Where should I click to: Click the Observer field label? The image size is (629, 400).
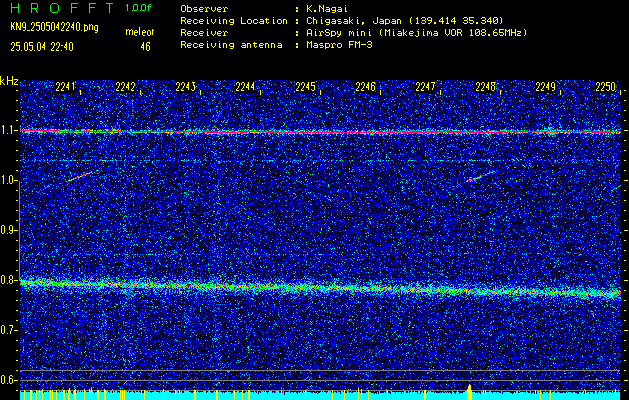pos(204,9)
